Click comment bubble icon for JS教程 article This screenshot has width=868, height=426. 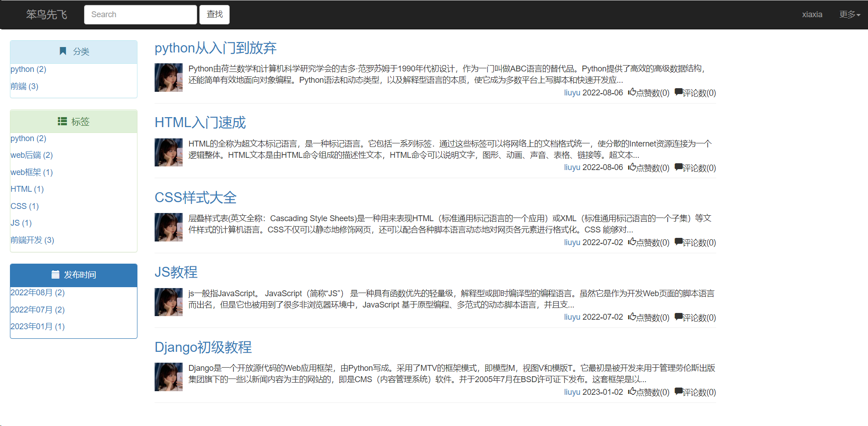[x=679, y=317]
